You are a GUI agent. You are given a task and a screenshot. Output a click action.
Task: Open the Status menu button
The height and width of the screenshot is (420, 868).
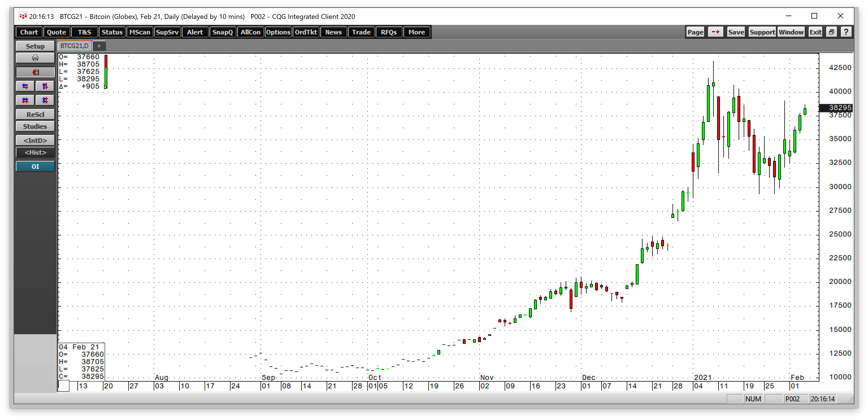click(x=112, y=32)
